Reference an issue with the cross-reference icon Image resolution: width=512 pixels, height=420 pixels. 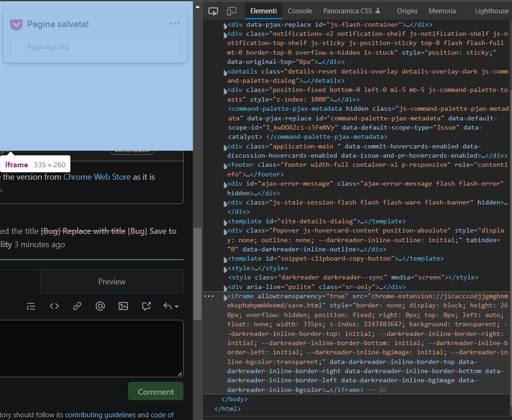146,306
